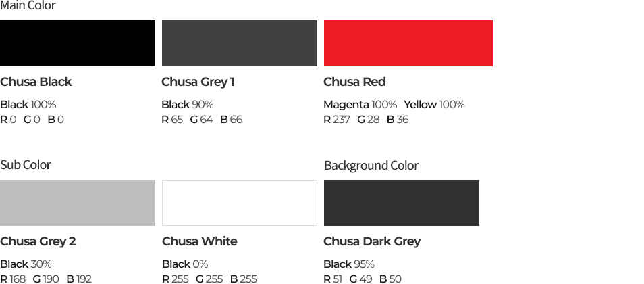
Task: Click the Black 95% value text
Action: point(349,264)
